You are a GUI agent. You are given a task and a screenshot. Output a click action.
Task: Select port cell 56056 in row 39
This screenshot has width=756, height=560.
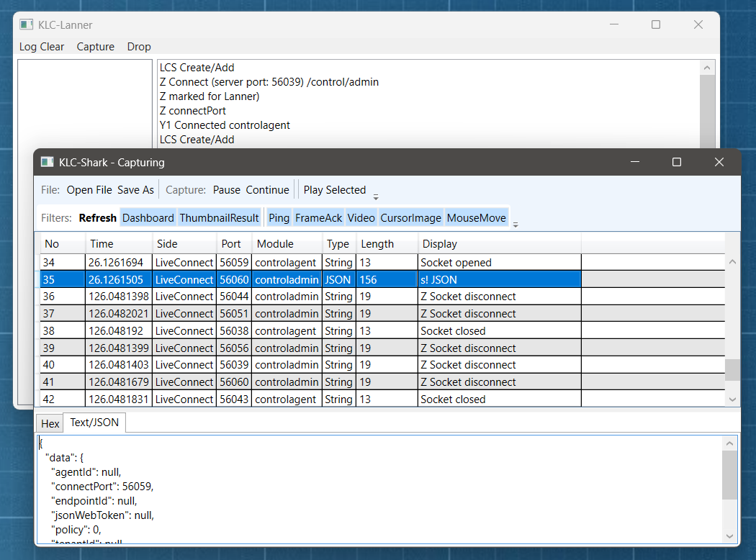[x=234, y=348]
